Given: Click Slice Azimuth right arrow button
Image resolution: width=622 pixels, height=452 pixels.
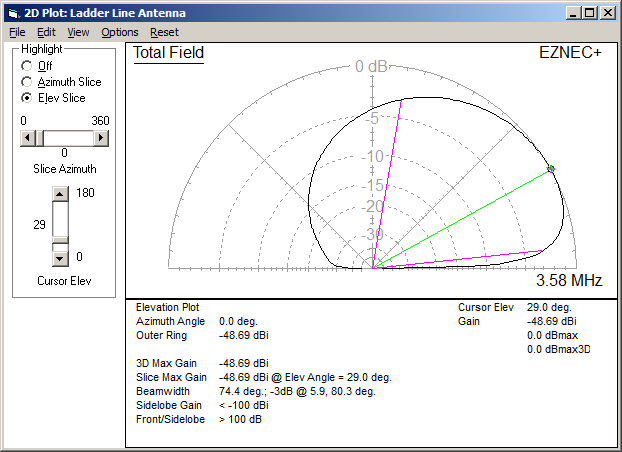Looking at the screenshot, I should click(x=101, y=138).
